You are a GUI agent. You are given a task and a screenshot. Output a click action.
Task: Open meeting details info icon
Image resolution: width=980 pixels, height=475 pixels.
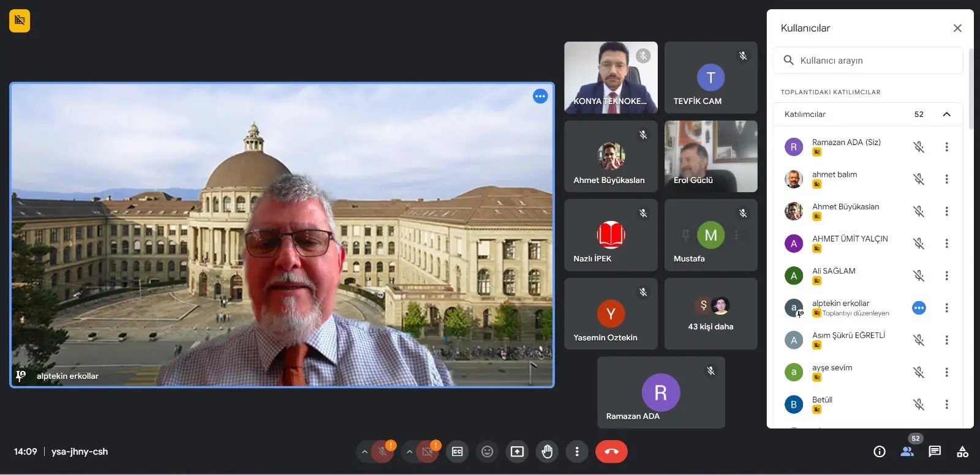(x=879, y=452)
